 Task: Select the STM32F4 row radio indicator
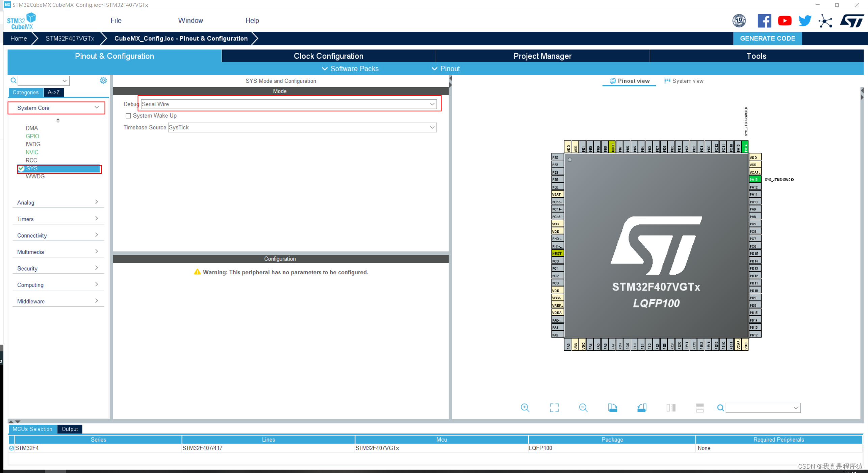pos(11,448)
